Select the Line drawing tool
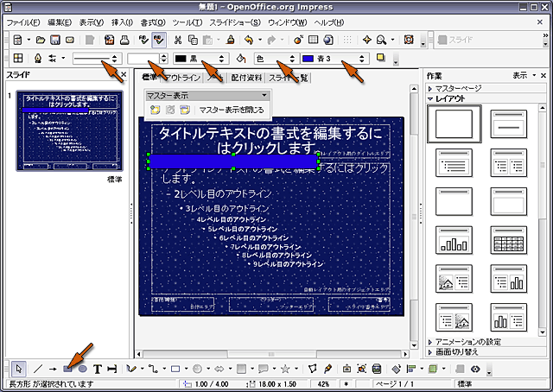 coord(37,369)
